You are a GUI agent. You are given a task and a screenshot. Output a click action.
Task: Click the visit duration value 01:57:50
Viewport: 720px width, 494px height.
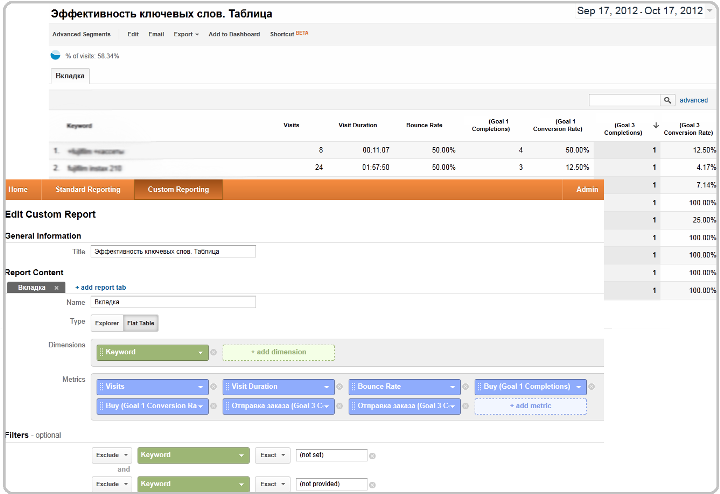pos(376,167)
